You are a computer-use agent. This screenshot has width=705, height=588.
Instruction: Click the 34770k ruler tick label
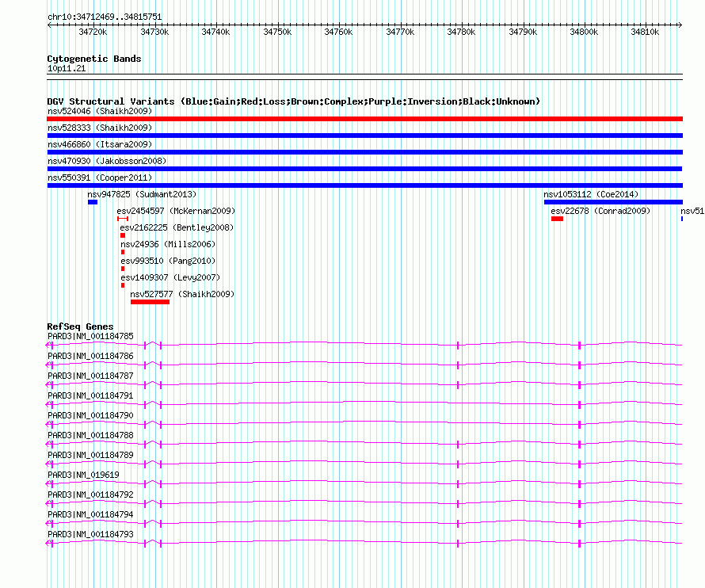400,32
